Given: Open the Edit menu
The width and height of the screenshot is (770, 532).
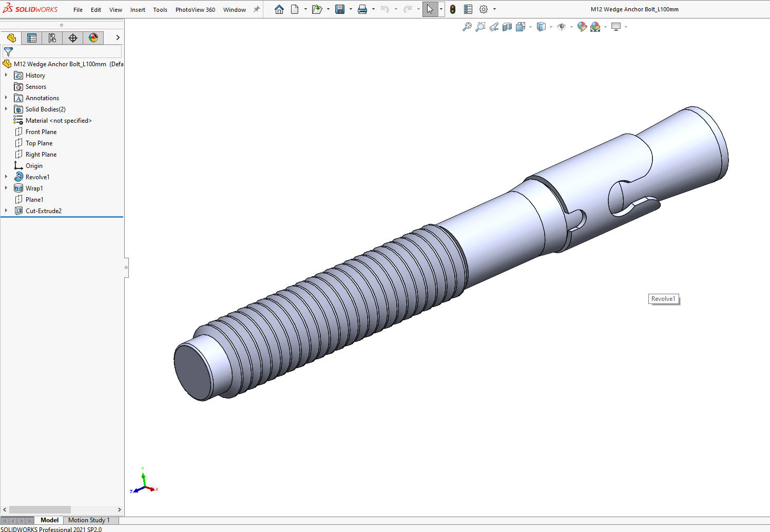Looking at the screenshot, I should tap(96, 10).
